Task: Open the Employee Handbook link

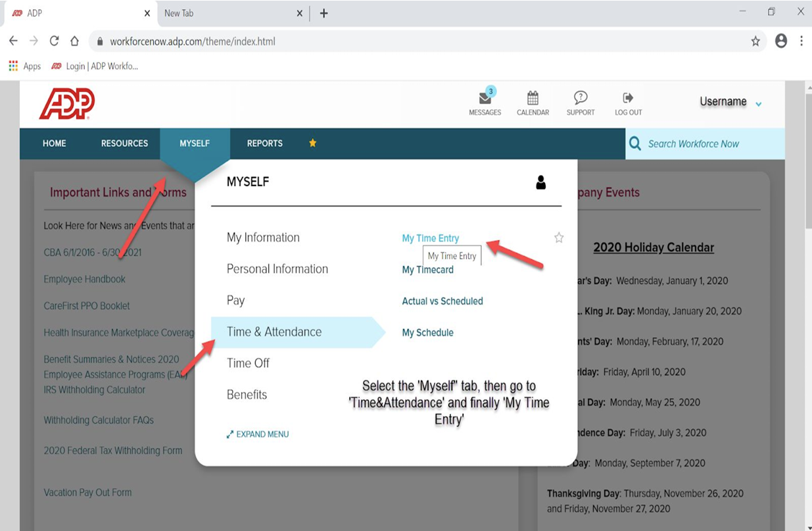Action: click(84, 279)
